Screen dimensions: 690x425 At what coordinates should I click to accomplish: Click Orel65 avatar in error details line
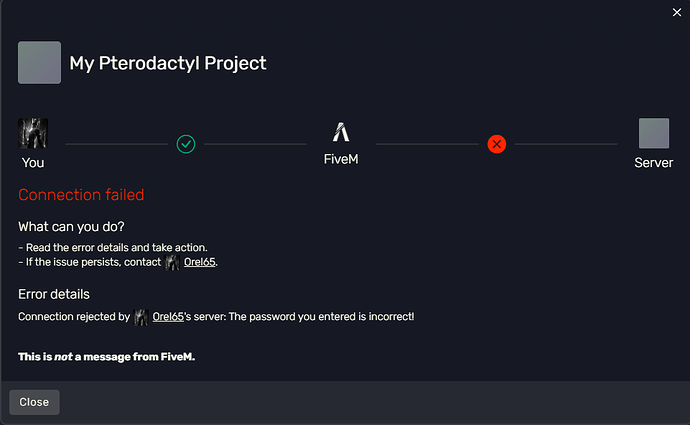(x=141, y=317)
